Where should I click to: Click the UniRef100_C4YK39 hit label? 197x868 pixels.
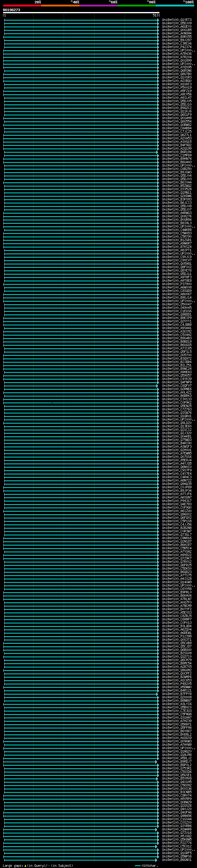point(177,379)
